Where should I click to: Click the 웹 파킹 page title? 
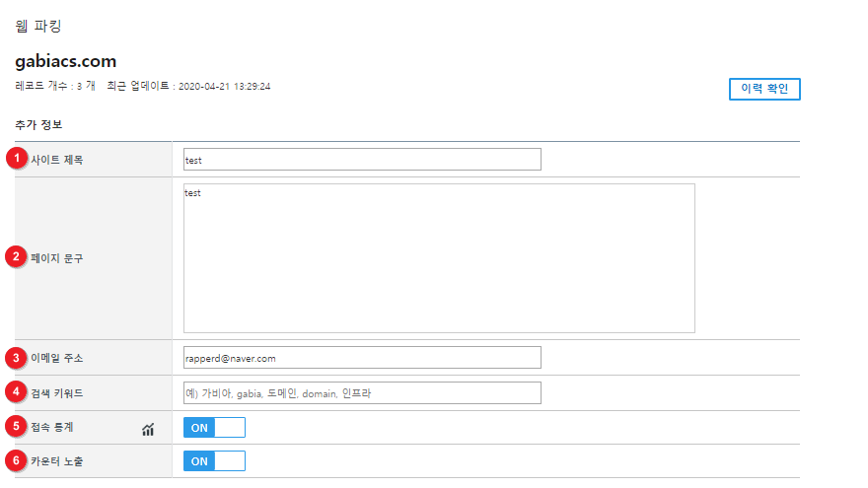38,26
